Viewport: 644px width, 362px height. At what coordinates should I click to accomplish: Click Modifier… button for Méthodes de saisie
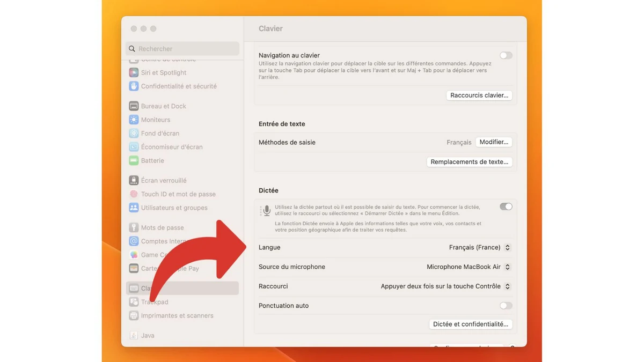tap(494, 142)
